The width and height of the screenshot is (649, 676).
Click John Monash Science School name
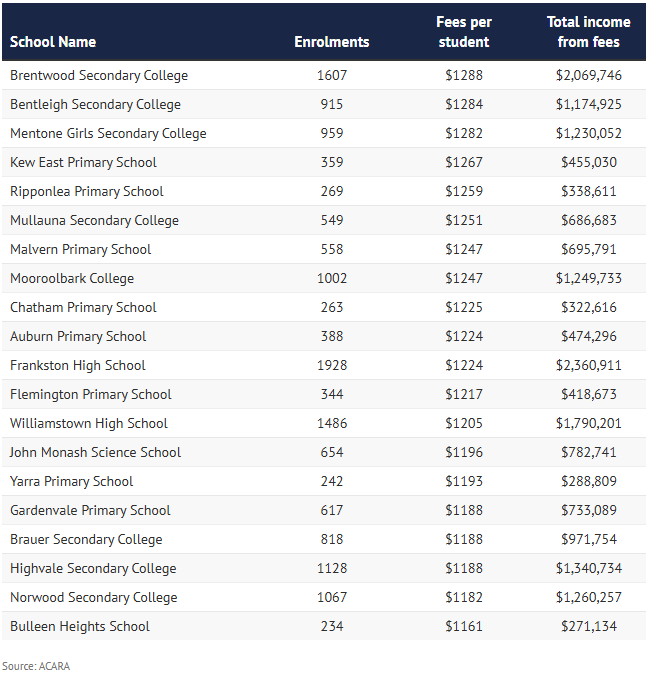(95, 452)
